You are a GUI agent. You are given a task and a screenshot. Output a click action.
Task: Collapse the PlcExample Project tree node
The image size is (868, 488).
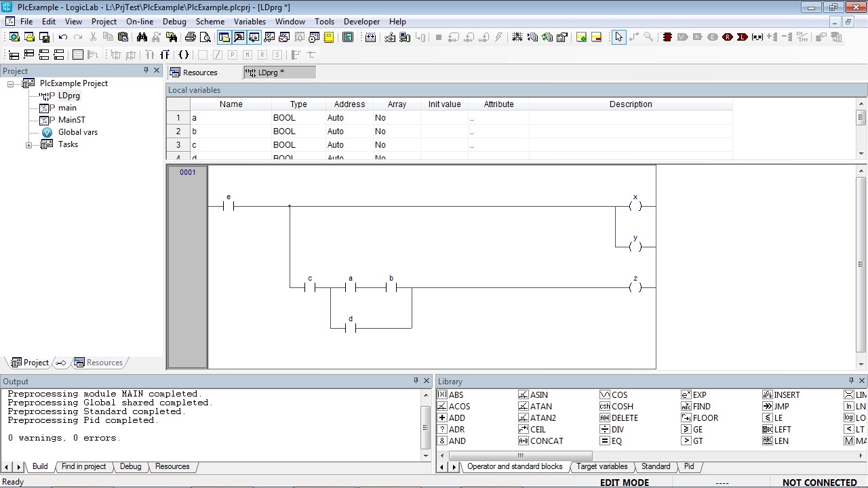10,84
